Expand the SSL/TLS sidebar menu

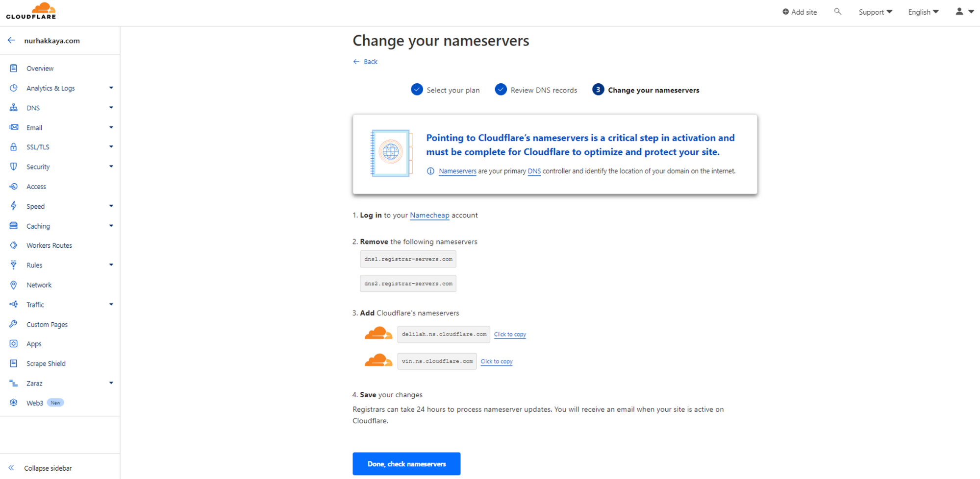111,146
